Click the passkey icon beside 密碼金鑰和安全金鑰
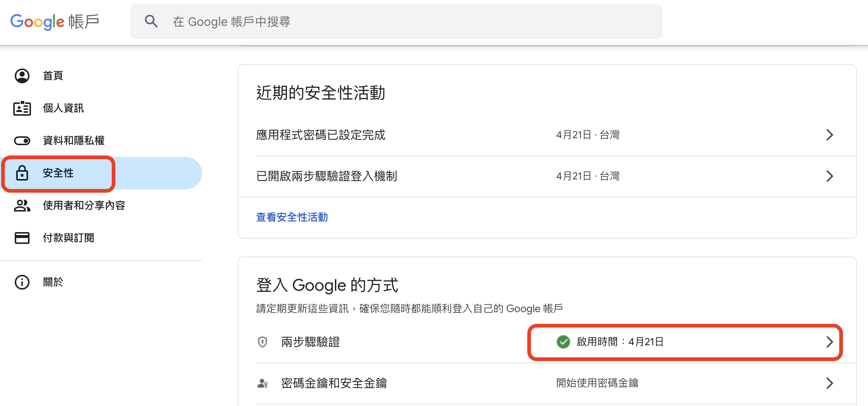This screenshot has height=406, width=868. [x=262, y=383]
